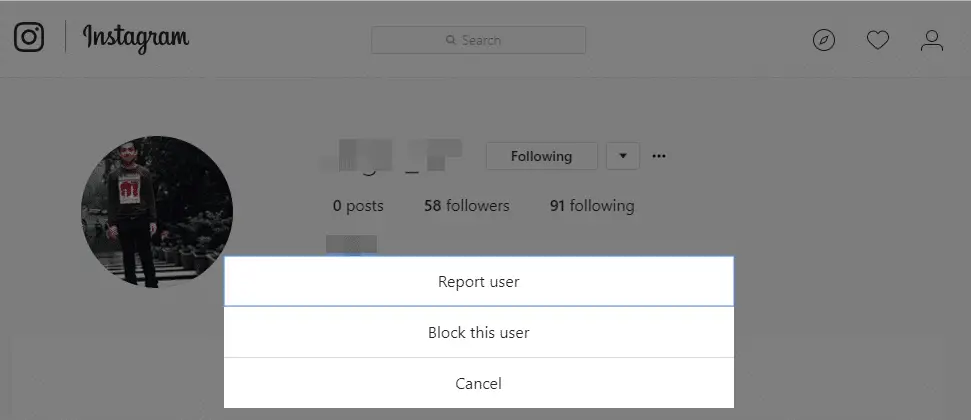Viewport: 971px width, 420px height.
Task: Click the Following button
Action: point(541,156)
